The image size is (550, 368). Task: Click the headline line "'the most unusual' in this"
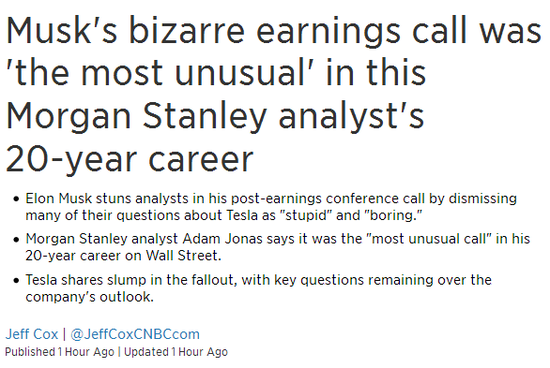pyautogui.click(x=216, y=73)
